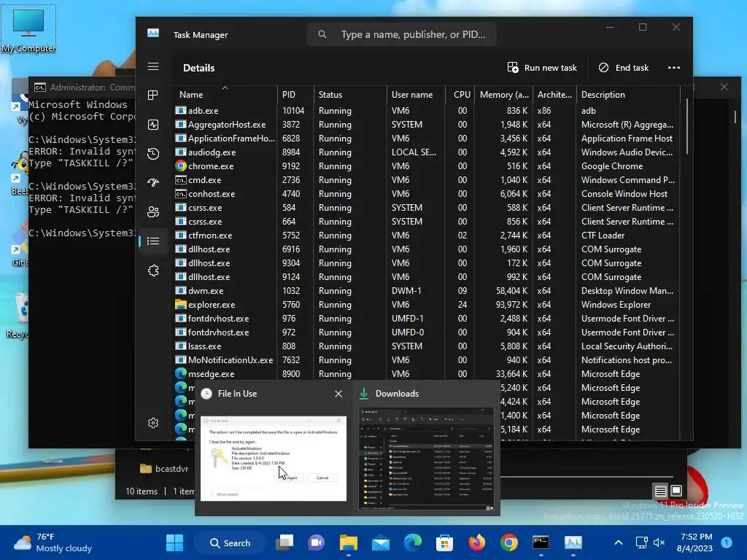
Task: Sort by the Architecture column header
Action: pyautogui.click(x=554, y=94)
